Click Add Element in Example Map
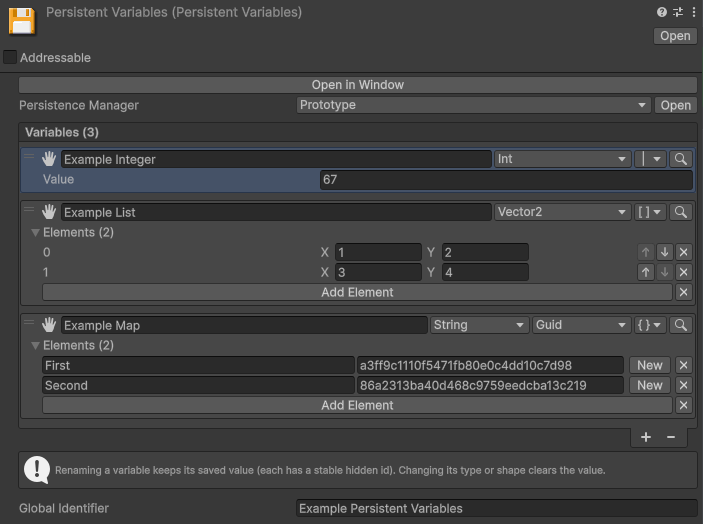Screen dimensions: 703x524 click(357, 405)
